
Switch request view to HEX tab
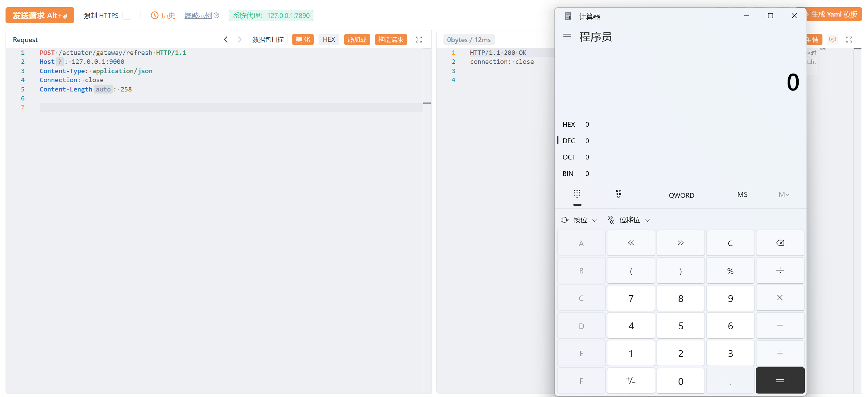[329, 40]
